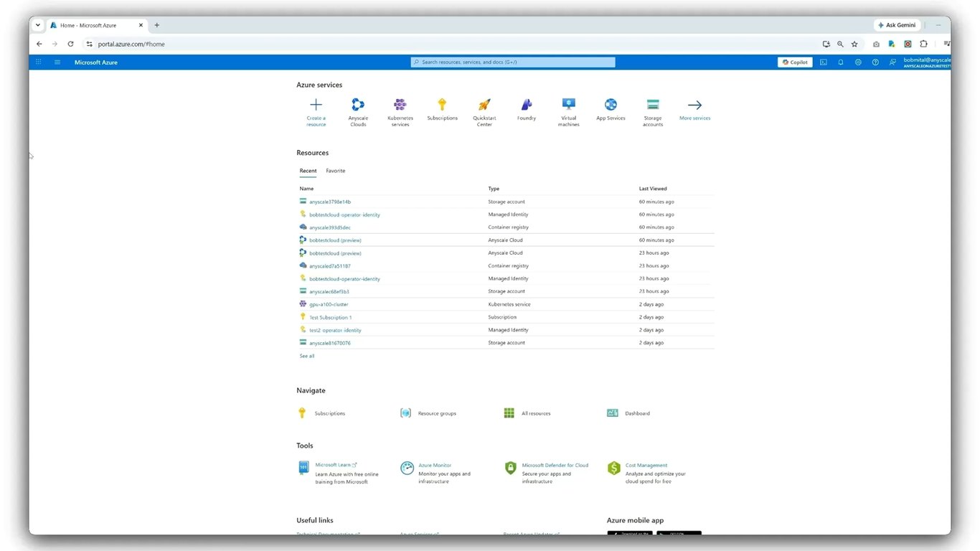The width and height of the screenshot is (980, 551).
Task: Open the Chrome tab search dropdown
Action: (38, 25)
